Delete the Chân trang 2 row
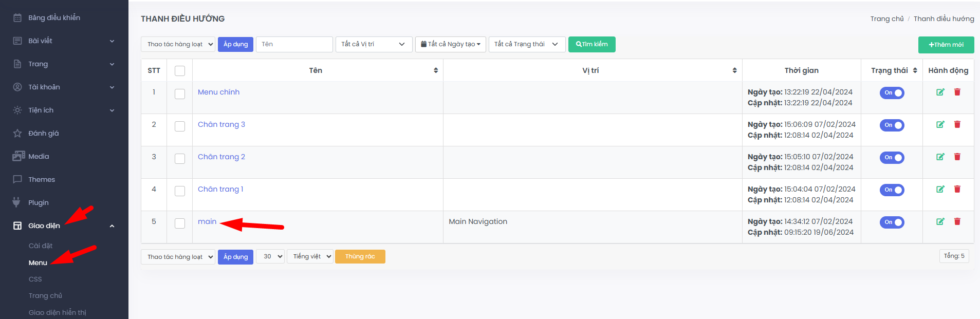The height and width of the screenshot is (319, 980). click(x=957, y=157)
